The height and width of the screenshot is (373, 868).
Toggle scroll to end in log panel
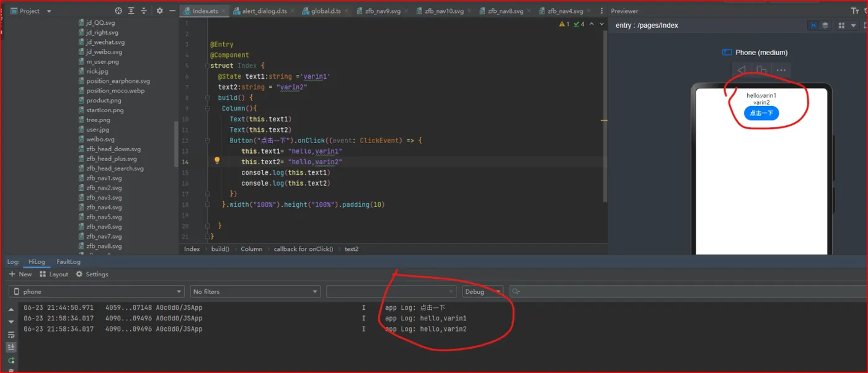(11, 348)
